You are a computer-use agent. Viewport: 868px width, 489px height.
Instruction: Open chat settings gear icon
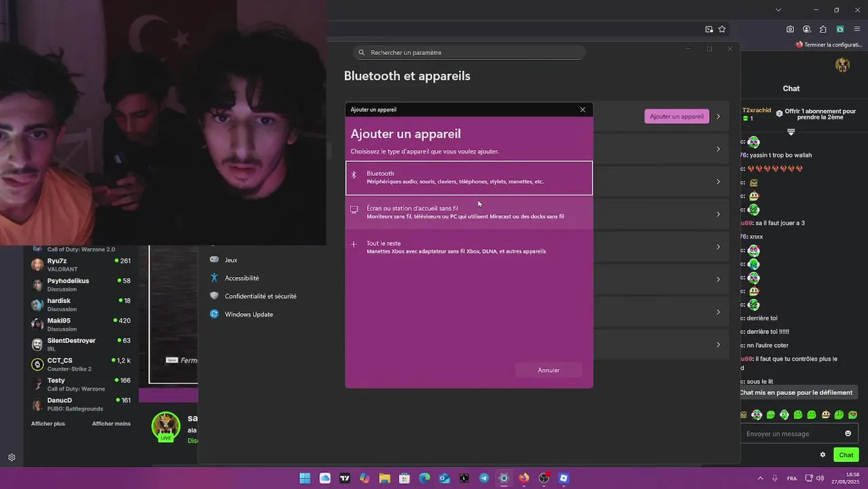tap(823, 455)
